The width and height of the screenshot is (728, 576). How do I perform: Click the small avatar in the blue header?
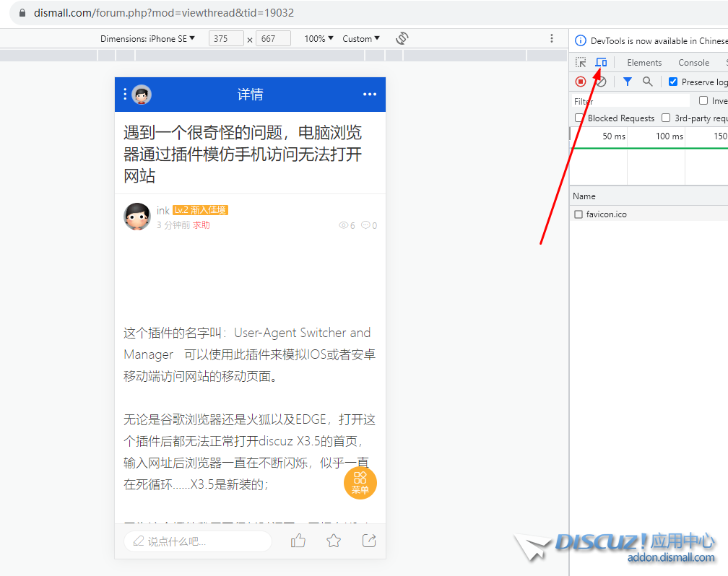(142, 95)
